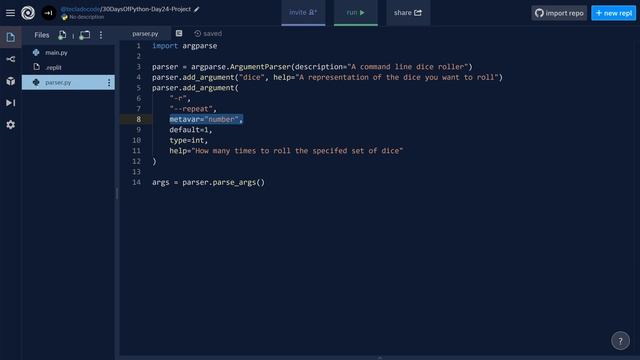The height and width of the screenshot is (360, 640).
Task: Edit repl name with pencil icon
Action: tap(197, 9)
